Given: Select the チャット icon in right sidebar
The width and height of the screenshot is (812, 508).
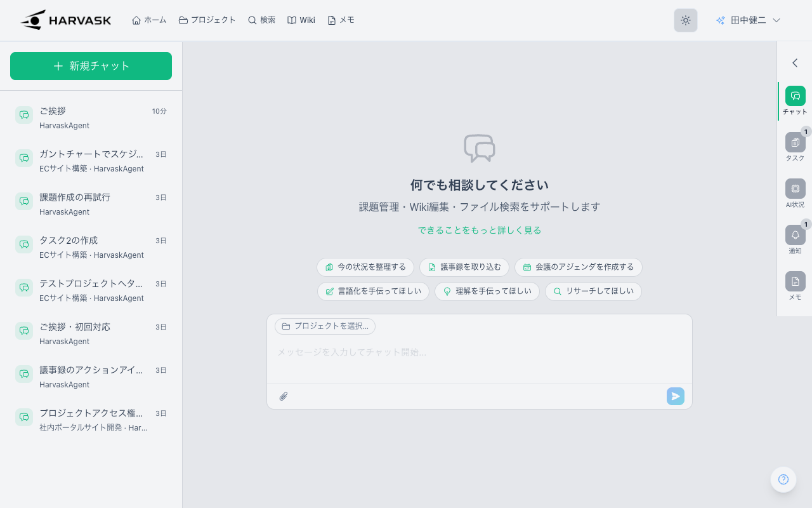Looking at the screenshot, I should [795, 97].
